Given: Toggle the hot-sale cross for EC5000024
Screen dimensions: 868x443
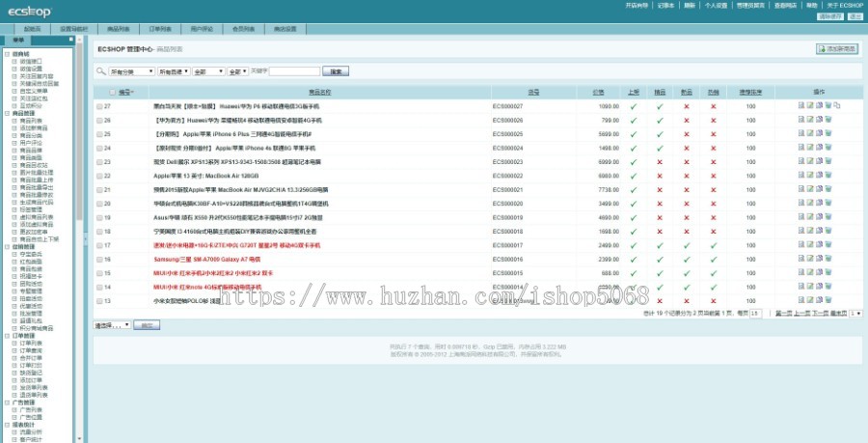Looking at the screenshot, I should 713,148.
